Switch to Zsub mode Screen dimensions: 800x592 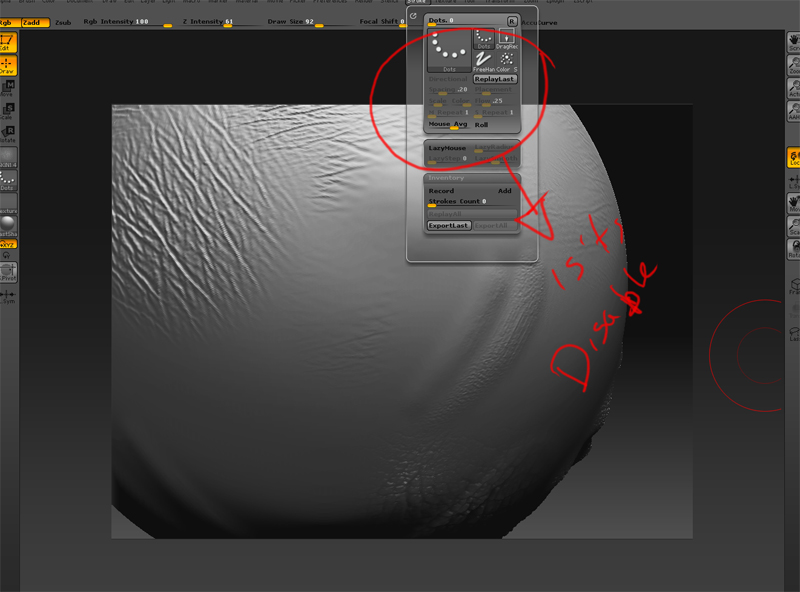coord(63,22)
